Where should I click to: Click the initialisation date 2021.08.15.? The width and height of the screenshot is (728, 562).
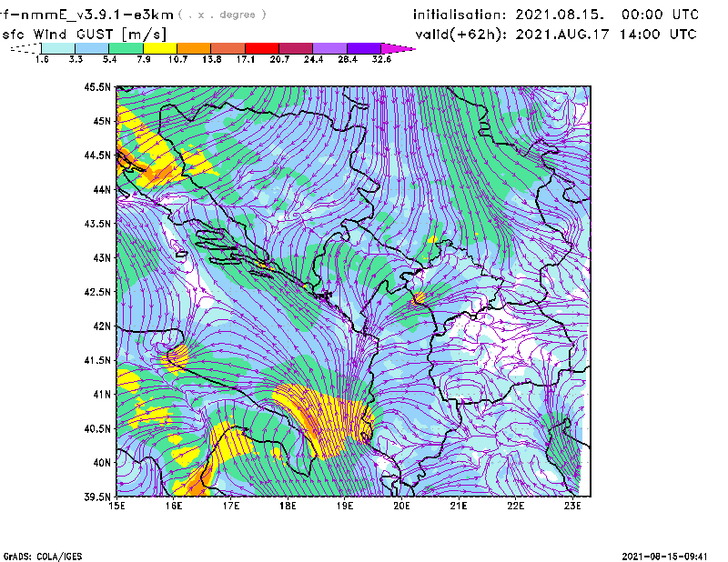pos(560,15)
